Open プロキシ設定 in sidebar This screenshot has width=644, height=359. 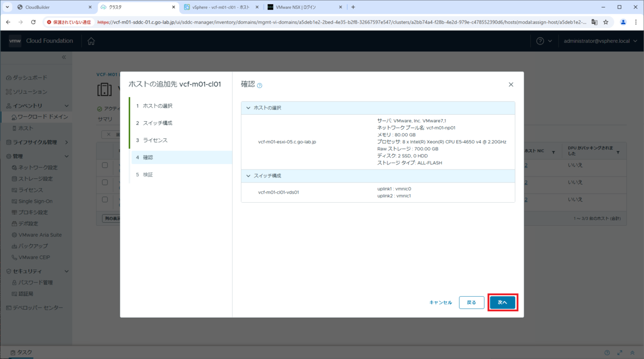tap(30, 212)
